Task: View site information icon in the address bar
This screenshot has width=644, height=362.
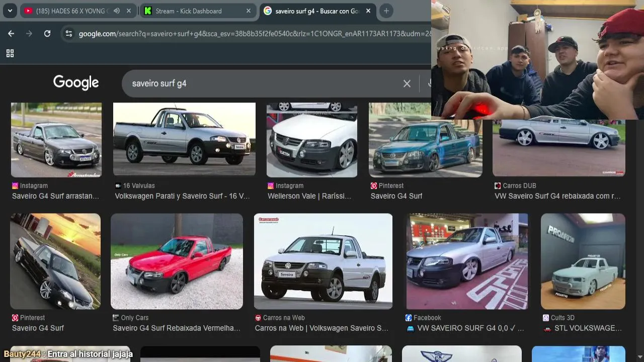Action: (x=69, y=34)
